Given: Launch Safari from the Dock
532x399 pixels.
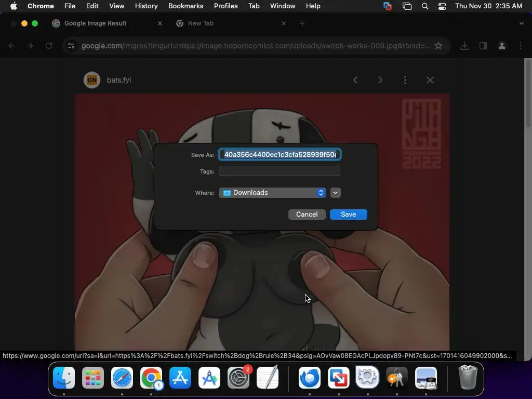Looking at the screenshot, I should coord(122,378).
